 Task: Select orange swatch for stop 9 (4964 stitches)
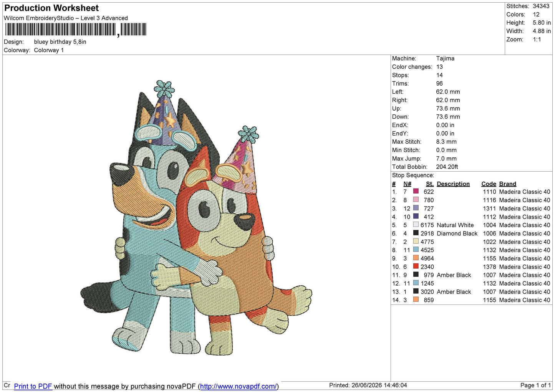pyautogui.click(x=416, y=258)
